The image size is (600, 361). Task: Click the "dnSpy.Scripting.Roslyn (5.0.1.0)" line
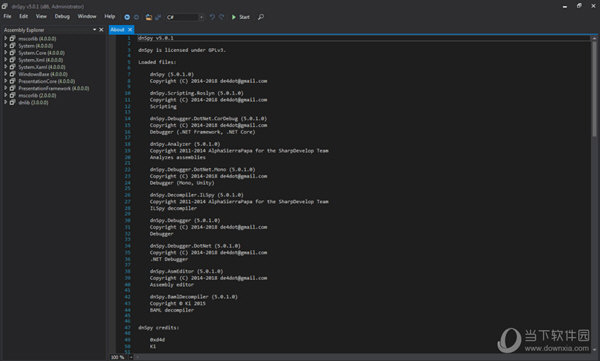pos(197,93)
